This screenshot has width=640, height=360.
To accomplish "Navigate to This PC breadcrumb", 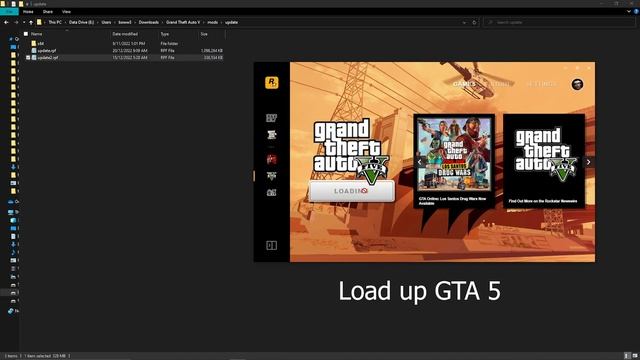I will tap(55, 22).
